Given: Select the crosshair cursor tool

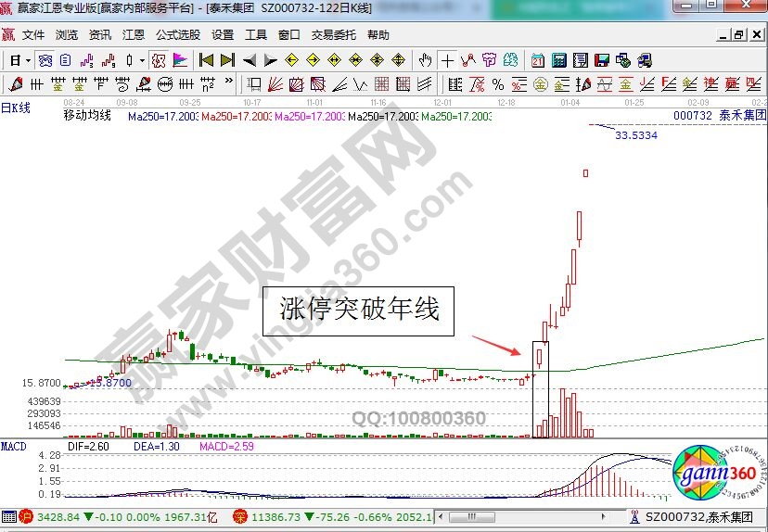Looking at the screenshot, I should (x=448, y=60).
